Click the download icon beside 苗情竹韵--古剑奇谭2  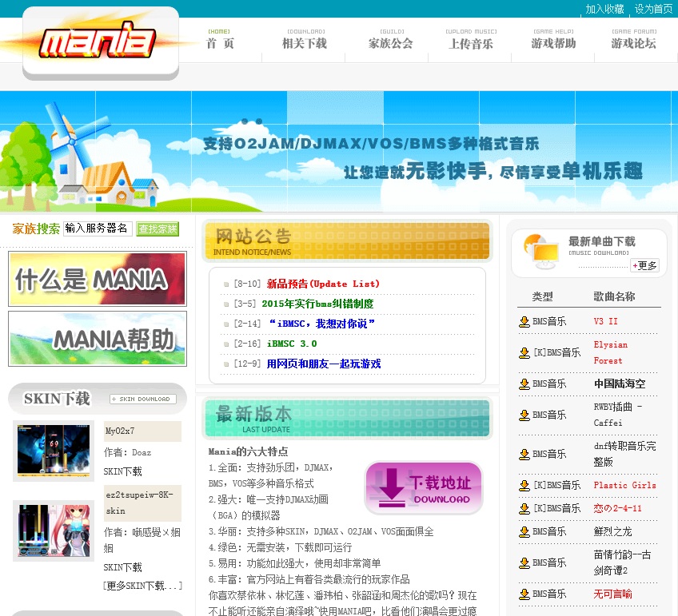524,562
